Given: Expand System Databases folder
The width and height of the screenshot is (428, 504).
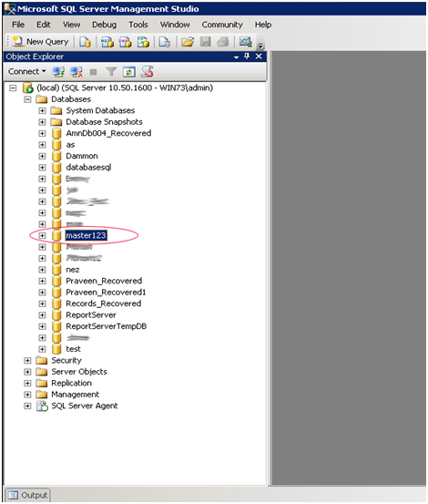Looking at the screenshot, I should (x=42, y=111).
